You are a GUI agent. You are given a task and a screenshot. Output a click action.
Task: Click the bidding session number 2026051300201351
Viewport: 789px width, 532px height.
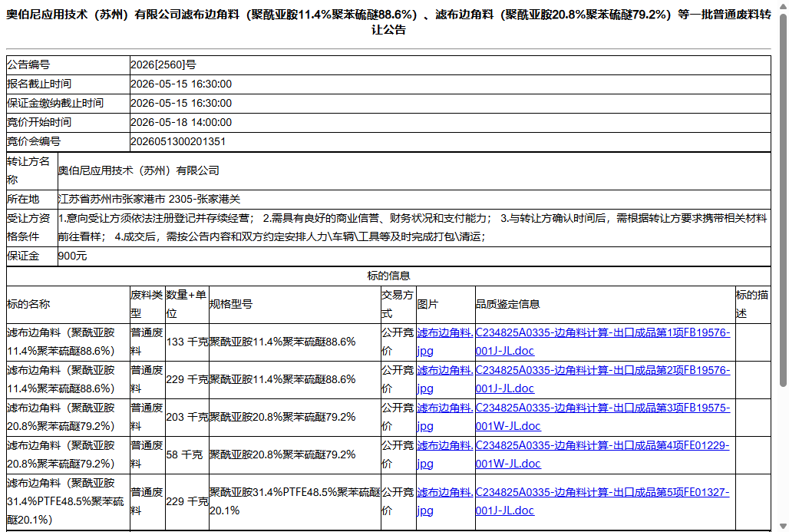178,142
